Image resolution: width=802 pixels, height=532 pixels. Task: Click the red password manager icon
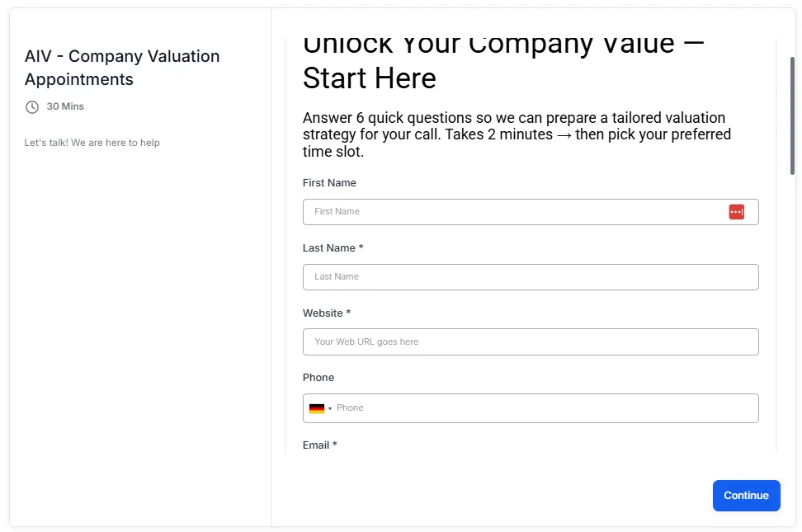[x=736, y=212]
